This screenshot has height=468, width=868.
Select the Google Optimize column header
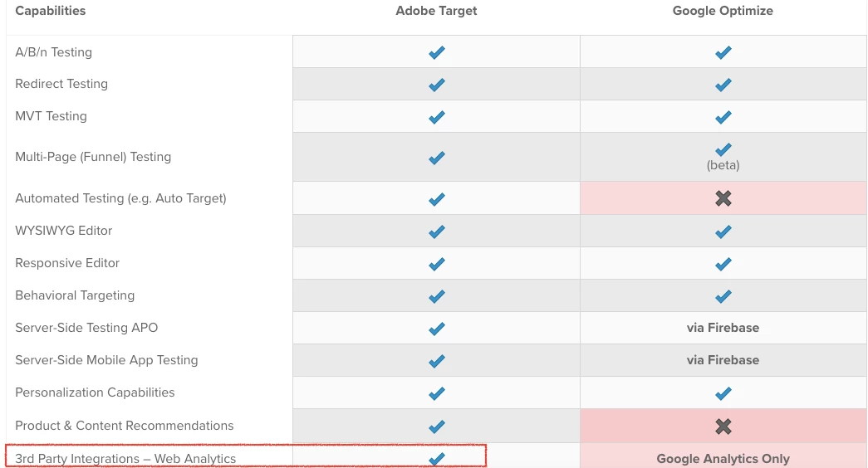click(723, 11)
